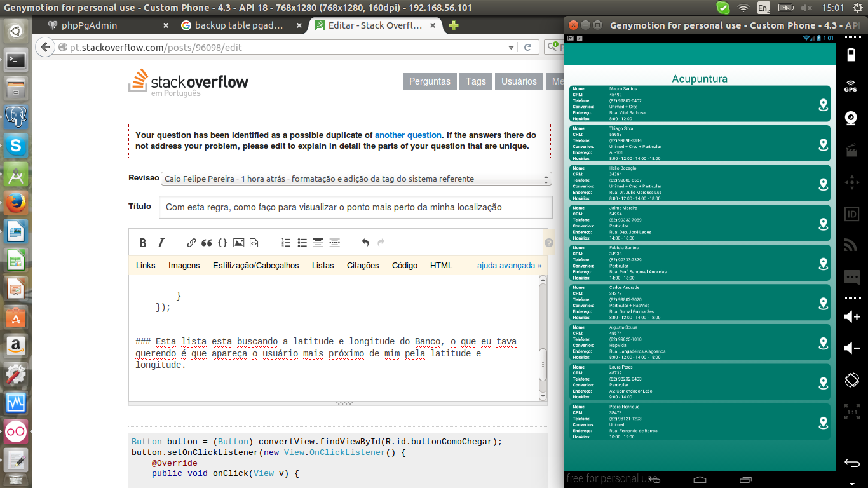
Task: Open Genymotion camera widget
Action: tap(851, 118)
